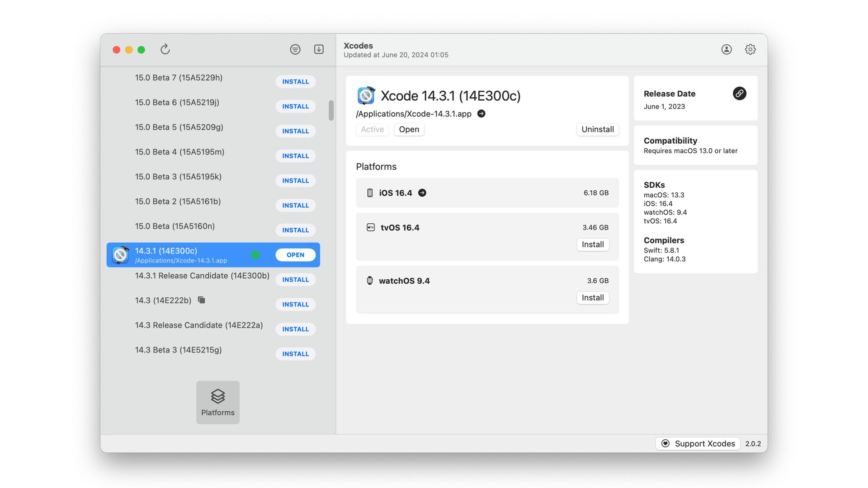This screenshot has height=488, width=868.
Task: Install 15.0 Beta 6 (15A5219j)
Action: click(296, 107)
